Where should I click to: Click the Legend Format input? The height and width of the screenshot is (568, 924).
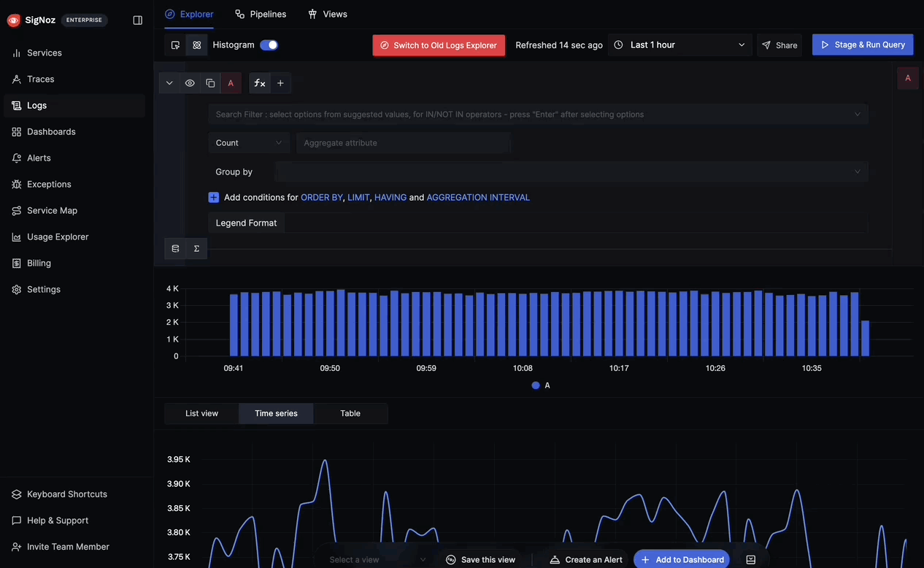coord(576,223)
